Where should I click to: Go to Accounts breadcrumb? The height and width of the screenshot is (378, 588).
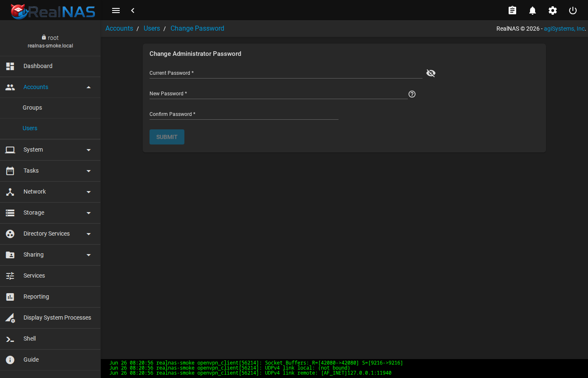(119, 28)
